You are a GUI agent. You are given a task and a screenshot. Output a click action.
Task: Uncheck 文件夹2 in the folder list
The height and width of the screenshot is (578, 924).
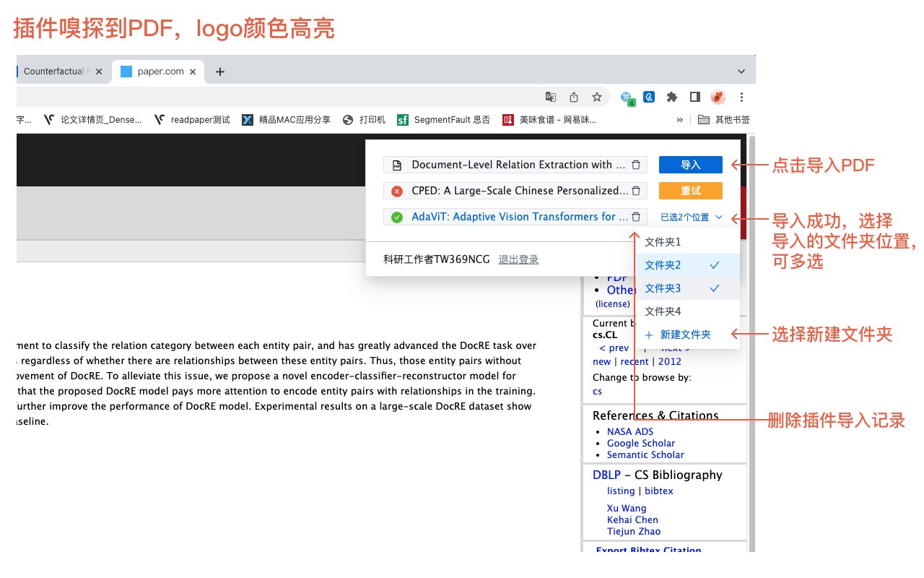point(688,265)
